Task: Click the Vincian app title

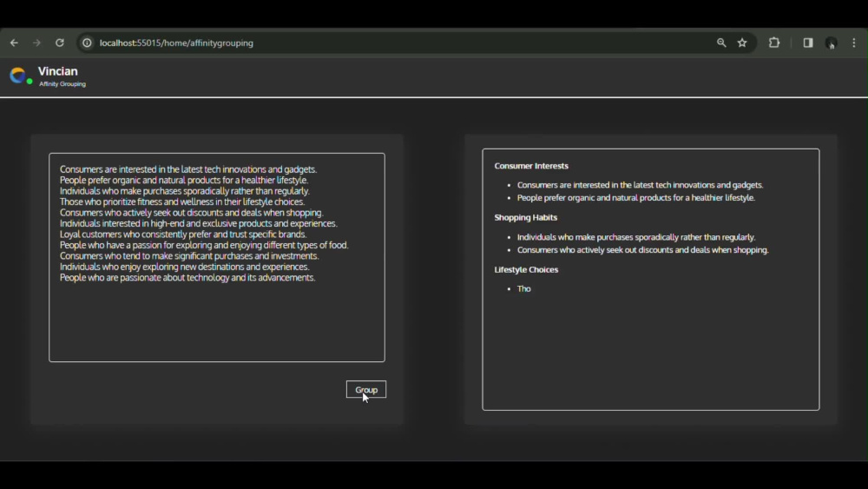Action: (x=58, y=71)
